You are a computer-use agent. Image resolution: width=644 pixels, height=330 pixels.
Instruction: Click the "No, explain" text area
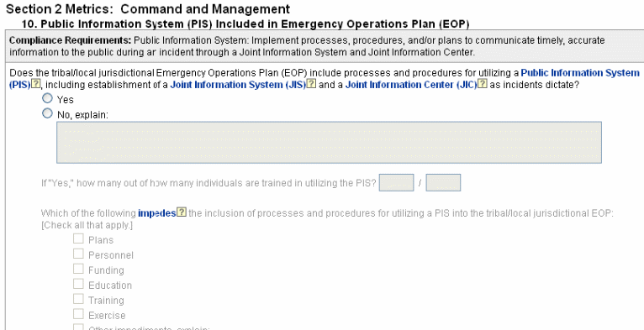(329, 143)
